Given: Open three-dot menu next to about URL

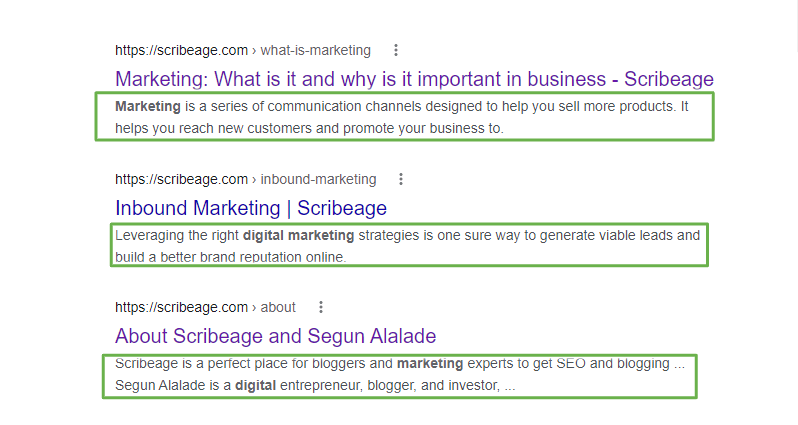Looking at the screenshot, I should pyautogui.click(x=321, y=307).
